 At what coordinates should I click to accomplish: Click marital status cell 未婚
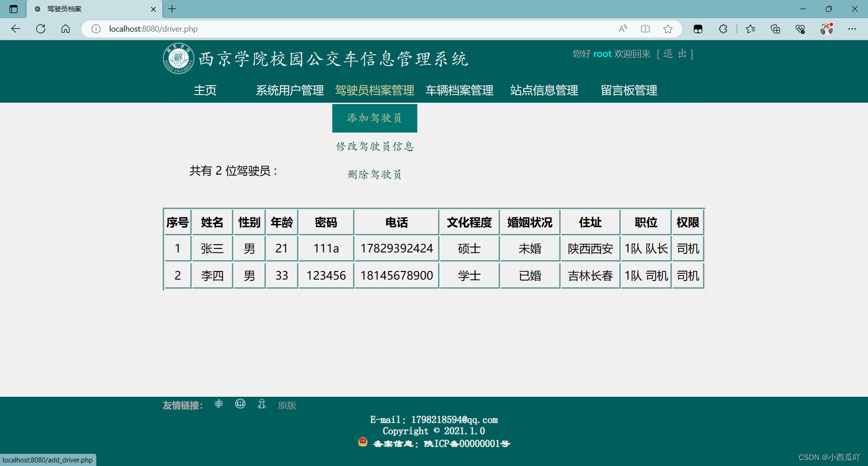point(530,248)
